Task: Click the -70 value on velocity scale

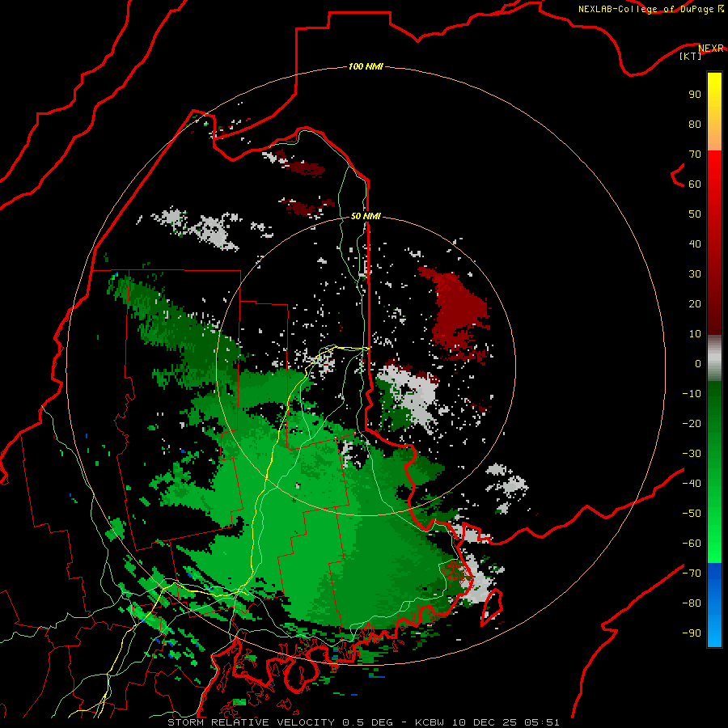Action: (692, 574)
